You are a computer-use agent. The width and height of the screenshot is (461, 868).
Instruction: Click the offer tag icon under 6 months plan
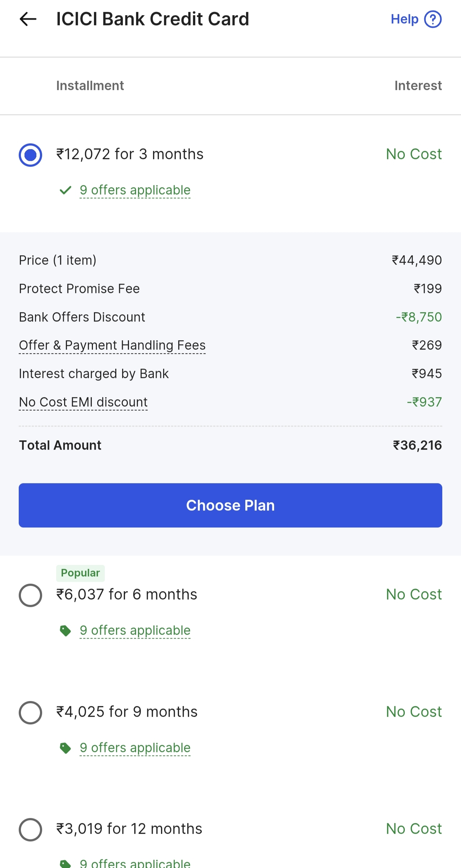(x=65, y=630)
